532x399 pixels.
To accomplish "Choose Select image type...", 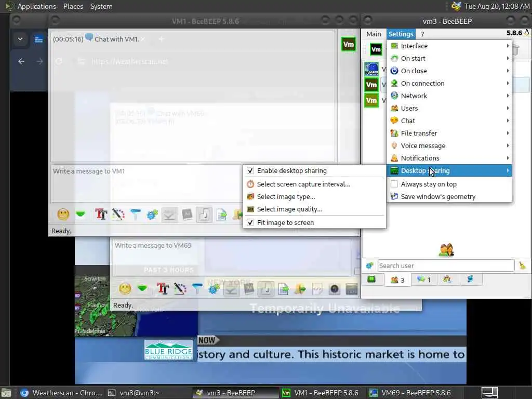I will point(314,196).
